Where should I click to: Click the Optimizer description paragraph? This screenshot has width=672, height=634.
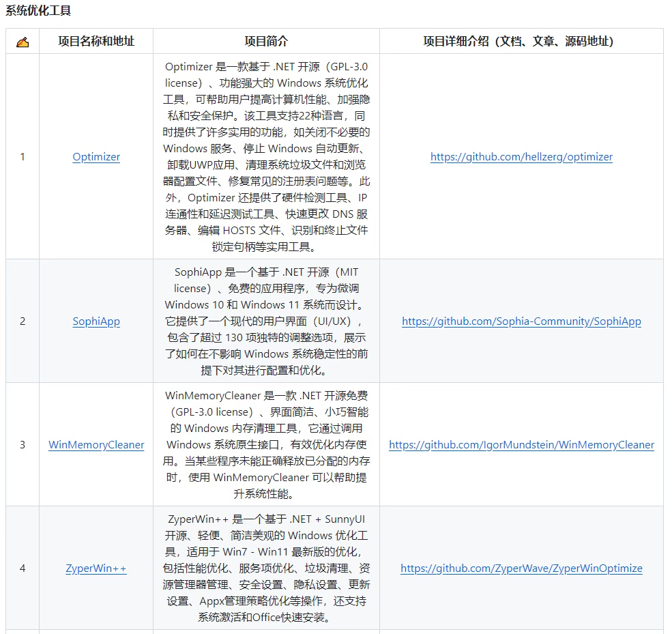pos(266,157)
